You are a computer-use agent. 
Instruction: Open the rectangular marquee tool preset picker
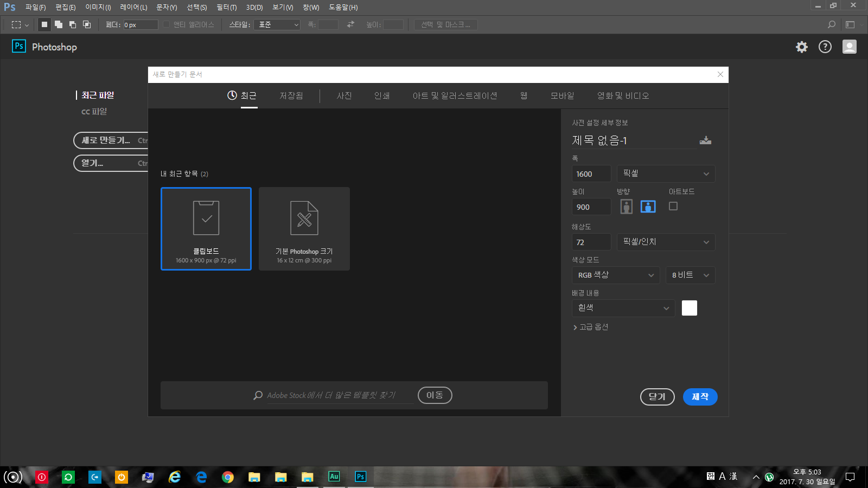coord(20,24)
